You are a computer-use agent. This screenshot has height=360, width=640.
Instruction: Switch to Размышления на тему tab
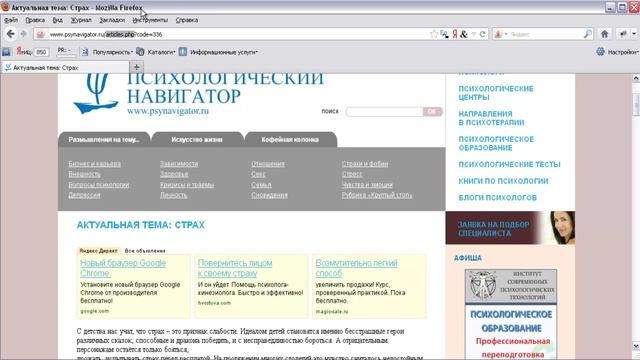(x=104, y=140)
